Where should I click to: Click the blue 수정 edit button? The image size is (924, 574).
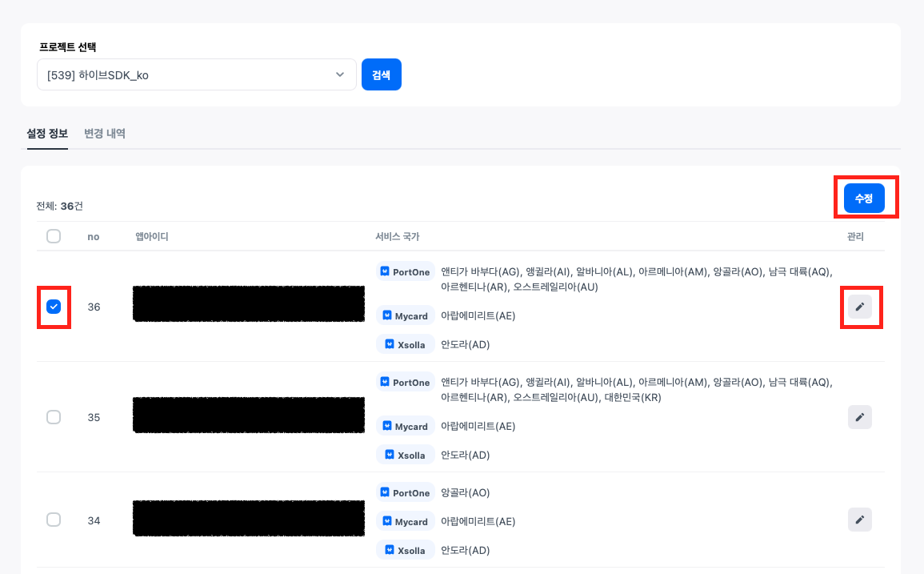click(x=864, y=198)
